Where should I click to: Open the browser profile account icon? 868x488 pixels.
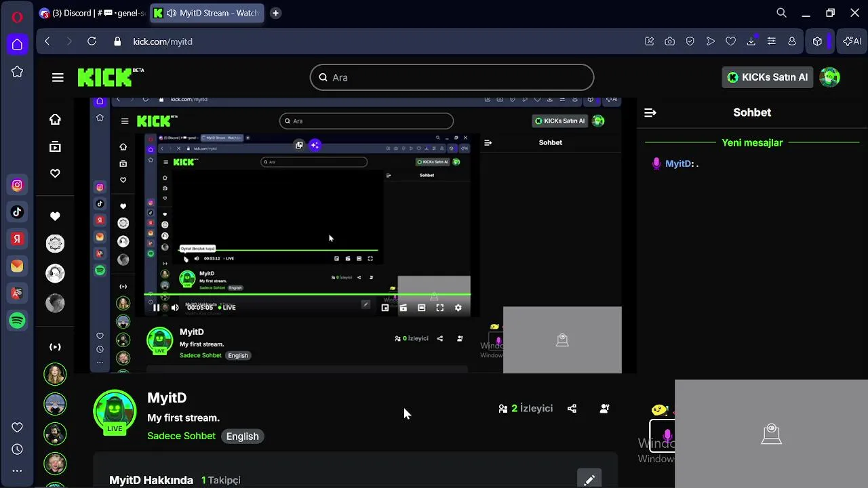pyautogui.click(x=791, y=41)
